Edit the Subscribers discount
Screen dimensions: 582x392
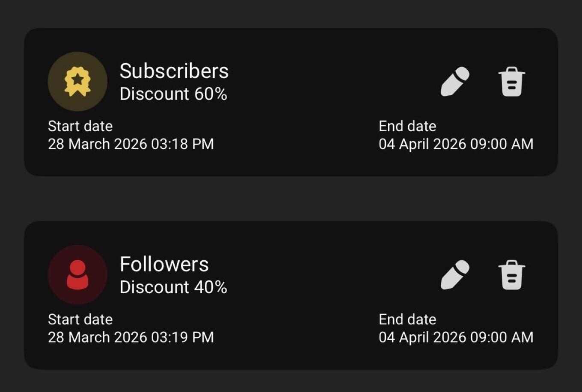(455, 82)
